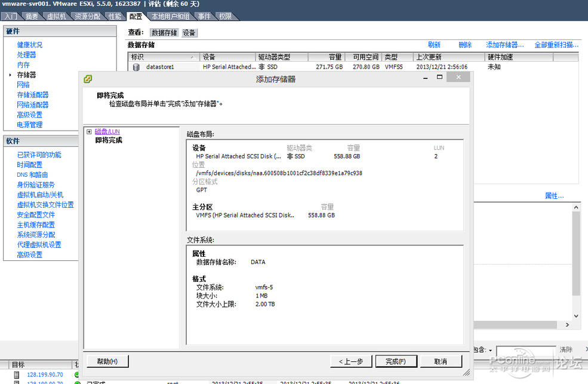588x384 pixels.
Task: Open 网络适配器 settings
Action: pyautogui.click(x=33, y=105)
